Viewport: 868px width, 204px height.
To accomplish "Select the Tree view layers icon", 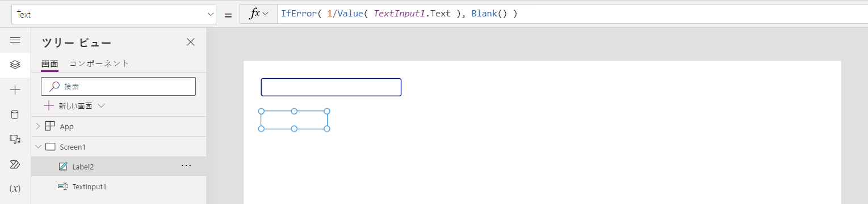I will click(x=15, y=65).
